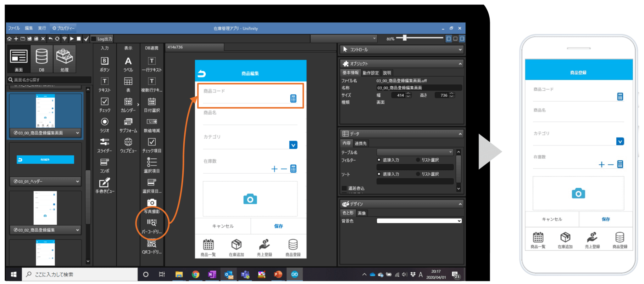The width and height of the screenshot is (644, 284).
Task: Open the DB panel icon
Action: [42, 60]
